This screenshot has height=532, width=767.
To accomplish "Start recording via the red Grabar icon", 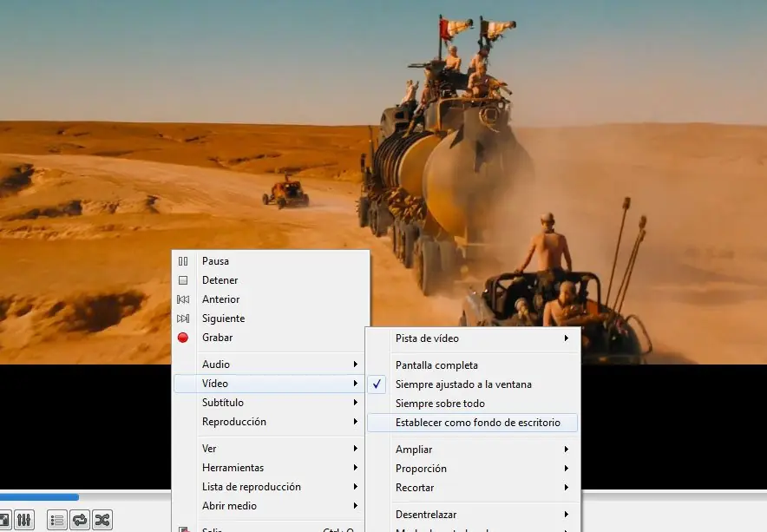I will [183, 338].
